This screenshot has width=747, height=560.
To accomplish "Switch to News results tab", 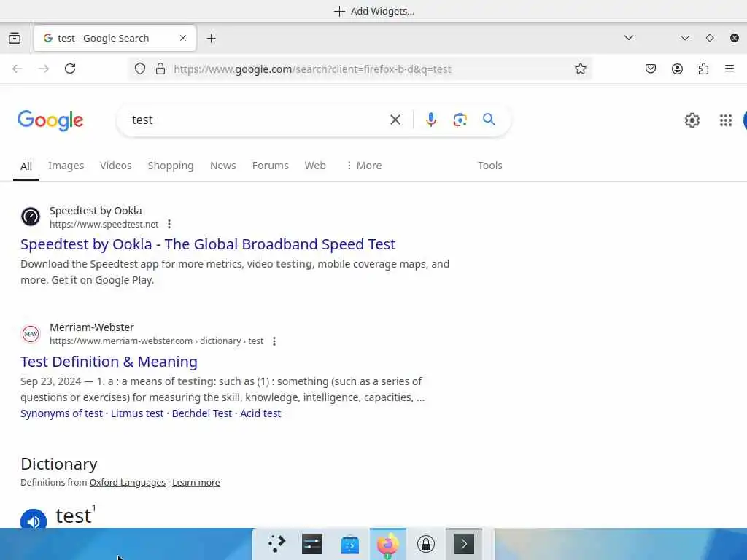I will pos(223,166).
